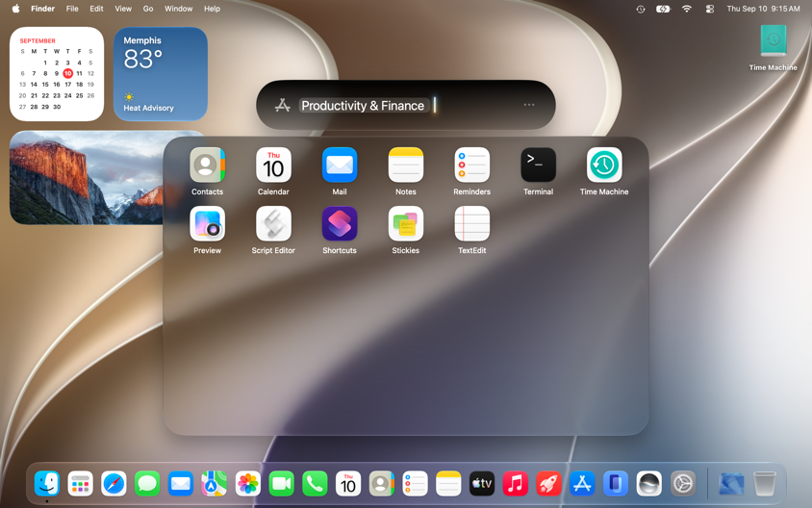Open the Window menu
Image resolution: width=812 pixels, height=508 pixels.
tap(178, 9)
